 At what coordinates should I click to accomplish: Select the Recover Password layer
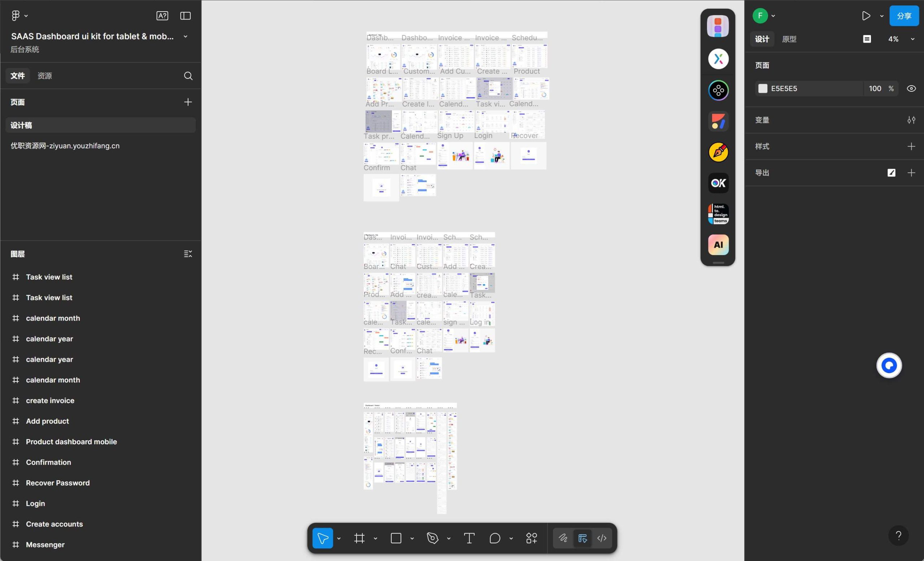tap(58, 483)
